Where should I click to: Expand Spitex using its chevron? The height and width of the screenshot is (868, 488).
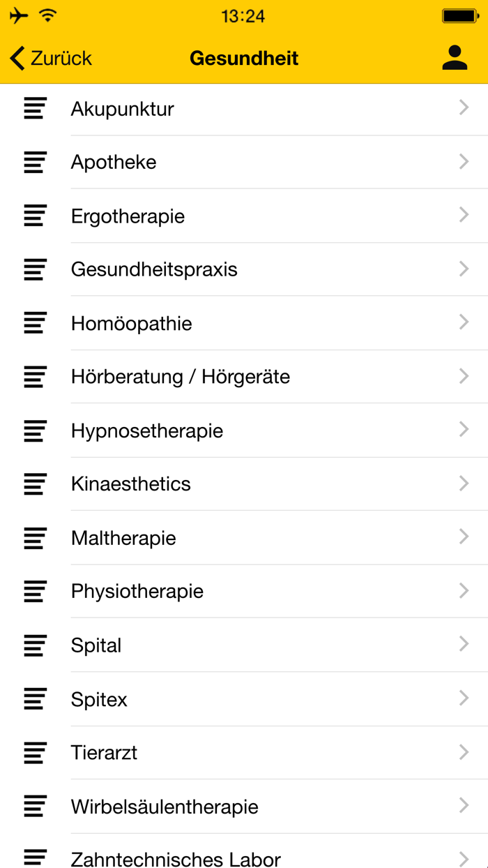(464, 698)
